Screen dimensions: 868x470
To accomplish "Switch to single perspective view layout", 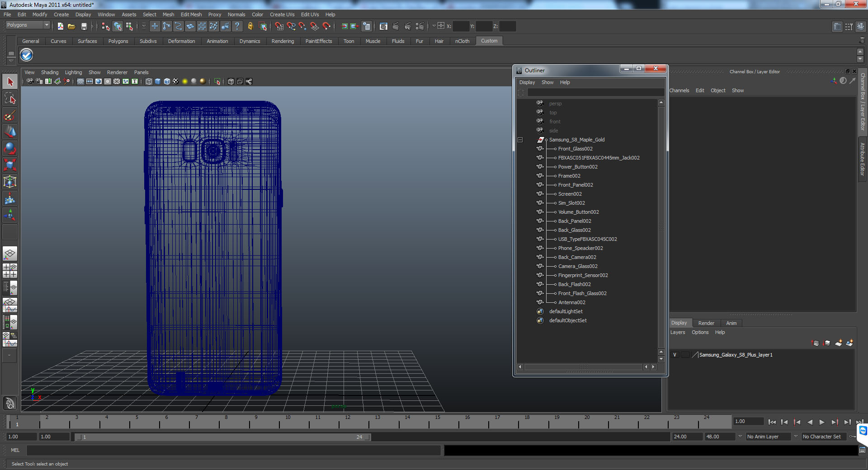I will [10, 254].
